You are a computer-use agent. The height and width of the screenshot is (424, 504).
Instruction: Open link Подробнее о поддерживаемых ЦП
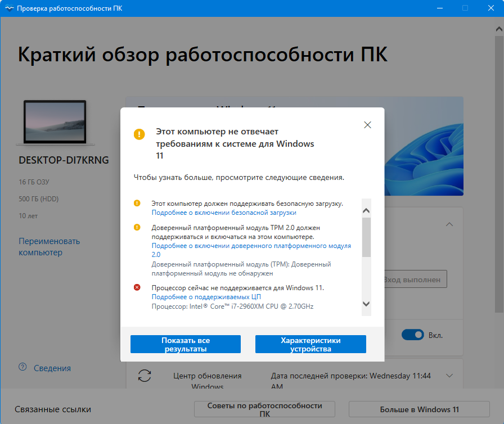coord(206,297)
